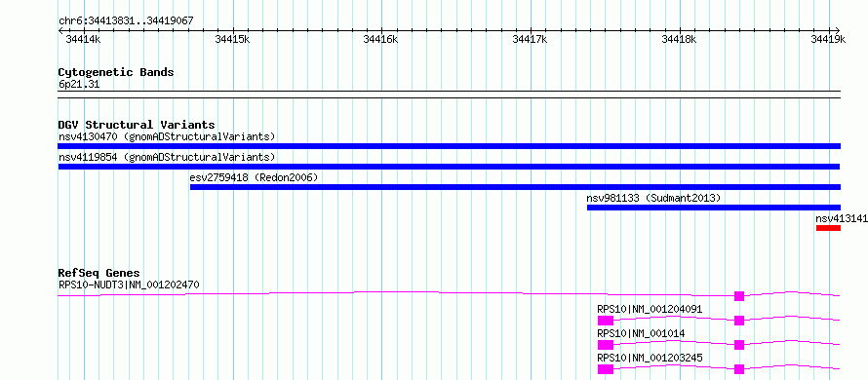Open the esv2759418 Redon2006 variant bar

click(515, 187)
